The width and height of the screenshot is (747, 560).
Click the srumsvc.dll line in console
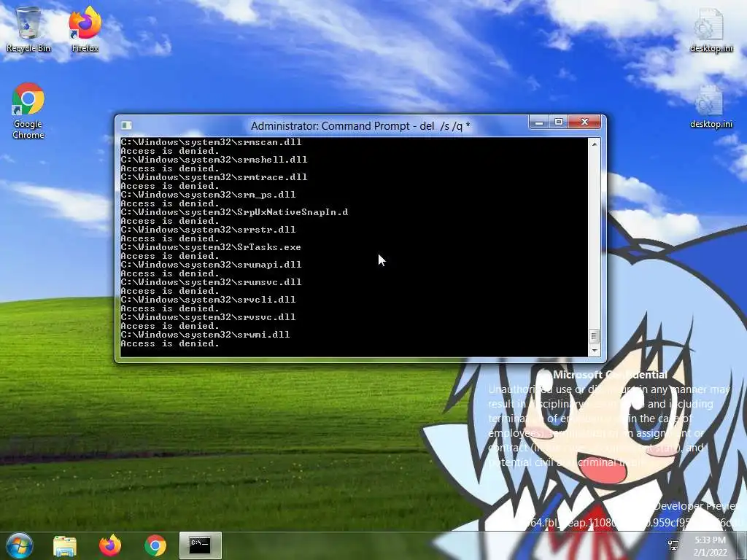[211, 282]
